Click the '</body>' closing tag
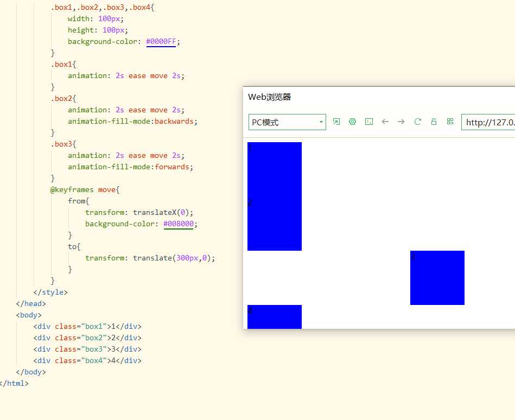Image resolution: width=515 pixels, height=420 pixels. [31, 372]
